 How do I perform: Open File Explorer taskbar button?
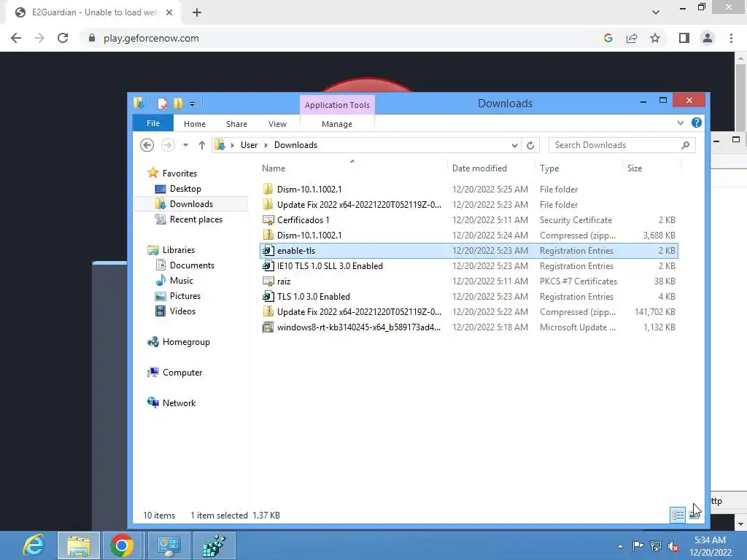click(79, 545)
